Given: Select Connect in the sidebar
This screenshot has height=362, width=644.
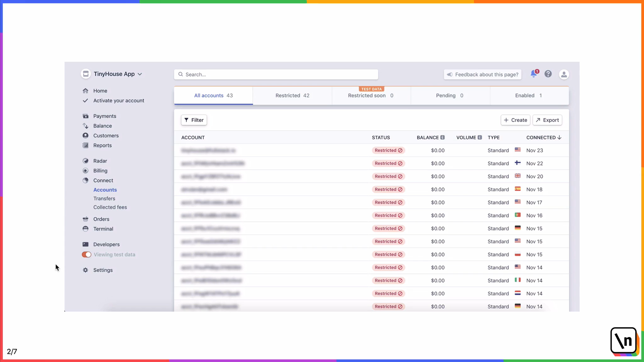Looking at the screenshot, I should click(103, 180).
